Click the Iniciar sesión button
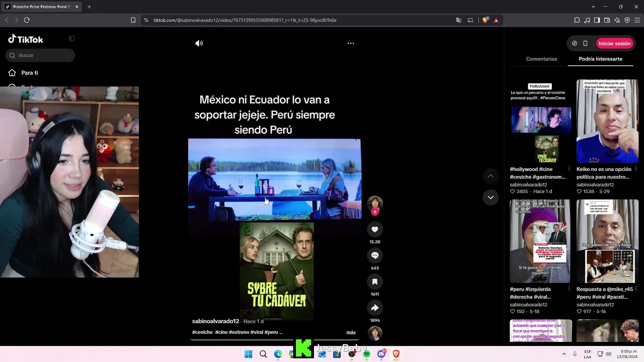 (x=614, y=43)
